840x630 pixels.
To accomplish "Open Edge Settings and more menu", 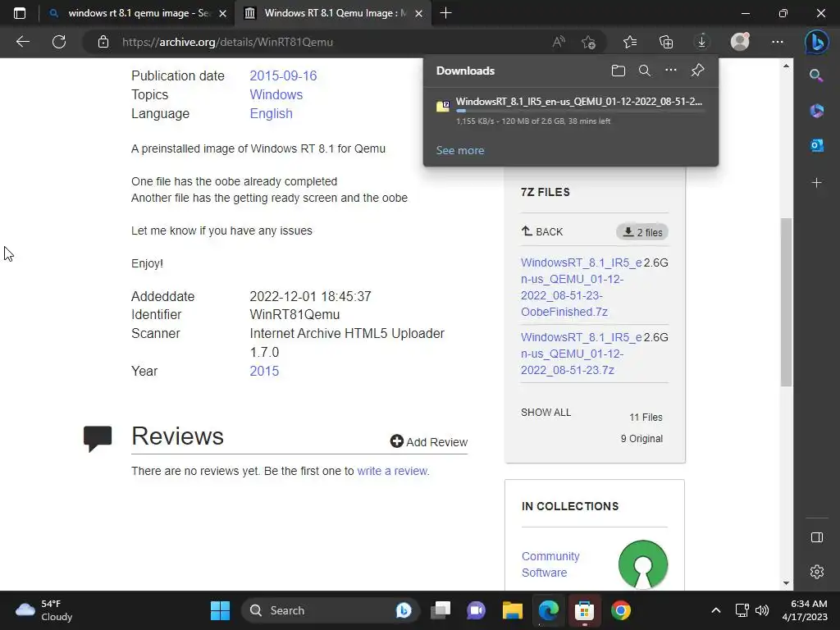I will (x=778, y=42).
